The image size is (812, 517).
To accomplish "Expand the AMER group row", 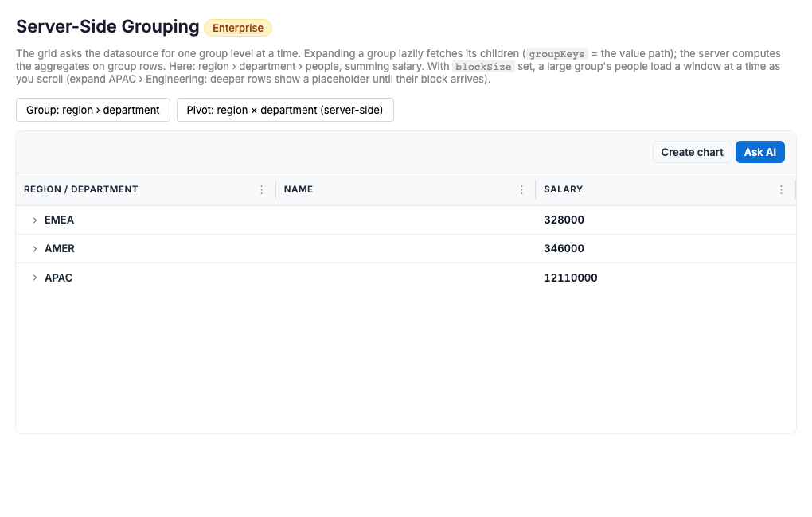I will [x=35, y=249].
